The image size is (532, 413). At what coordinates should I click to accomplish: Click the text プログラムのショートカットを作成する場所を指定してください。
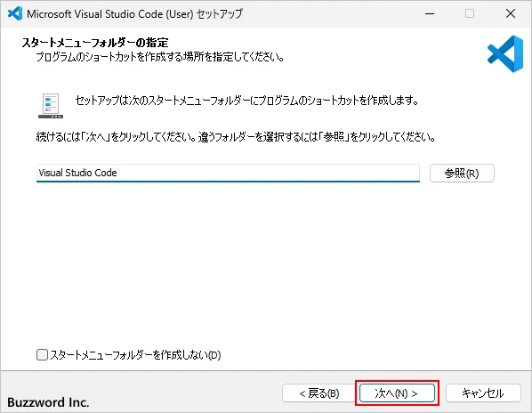click(x=160, y=57)
